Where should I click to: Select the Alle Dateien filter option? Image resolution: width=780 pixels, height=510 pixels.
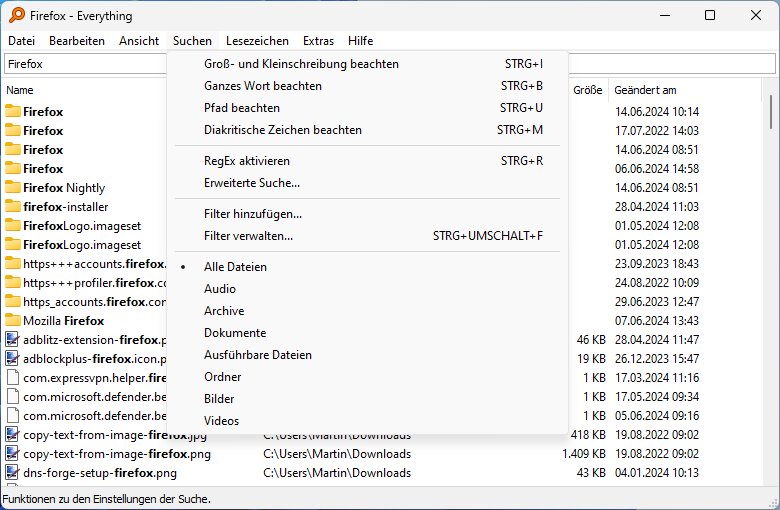coord(235,267)
